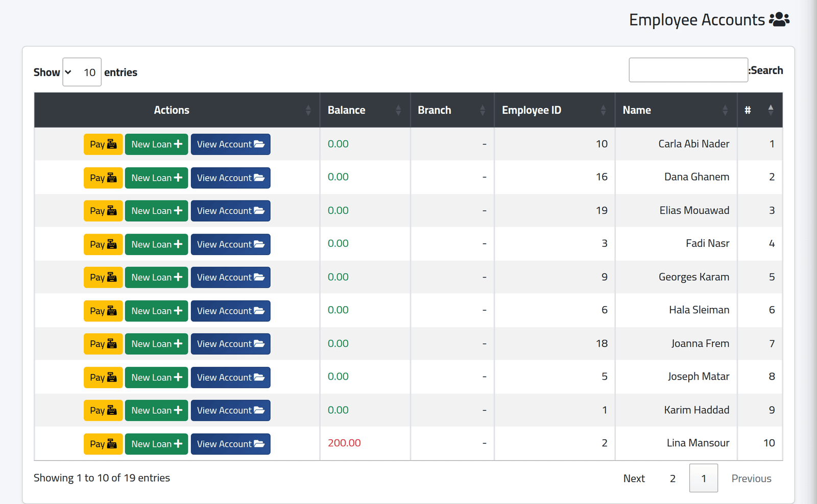Sort table by Name column arrows
This screenshot has height=504, width=817.
(x=725, y=110)
